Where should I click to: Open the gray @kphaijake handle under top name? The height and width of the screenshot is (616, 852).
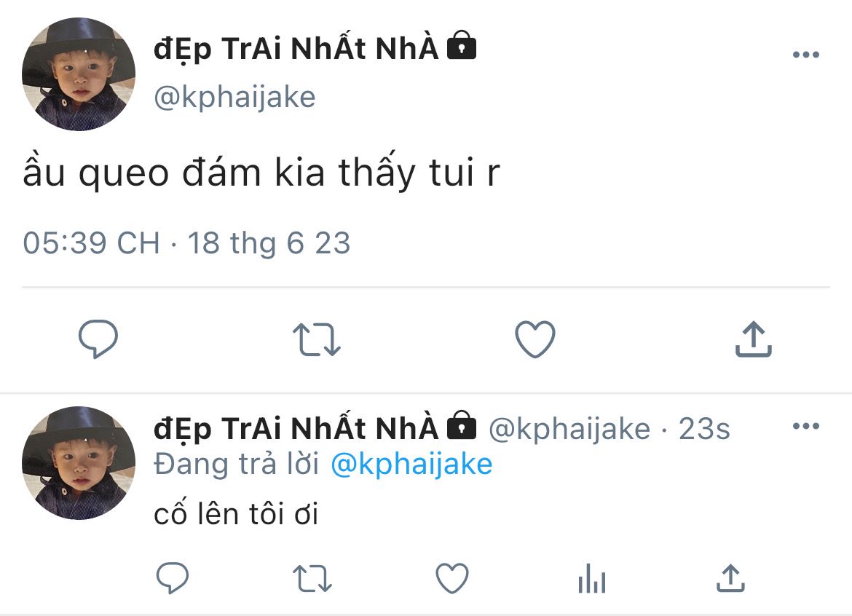(234, 98)
